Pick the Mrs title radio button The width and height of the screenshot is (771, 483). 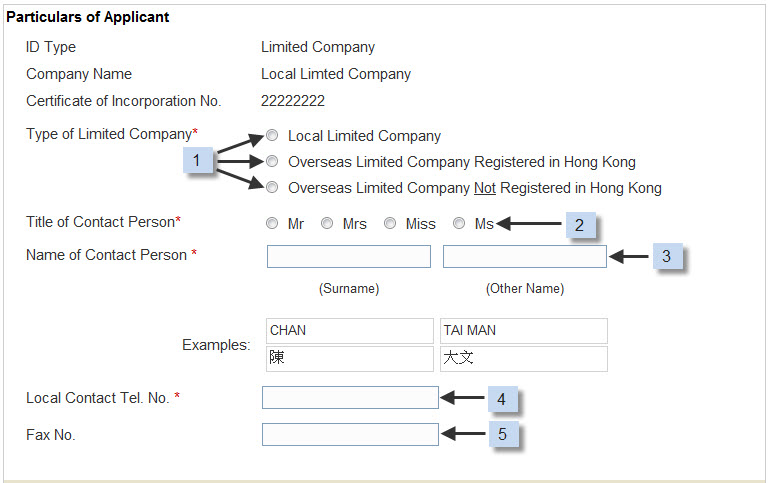(x=327, y=223)
